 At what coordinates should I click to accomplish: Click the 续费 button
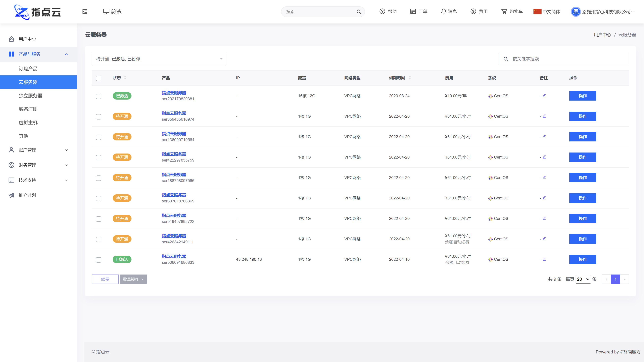[x=105, y=279]
